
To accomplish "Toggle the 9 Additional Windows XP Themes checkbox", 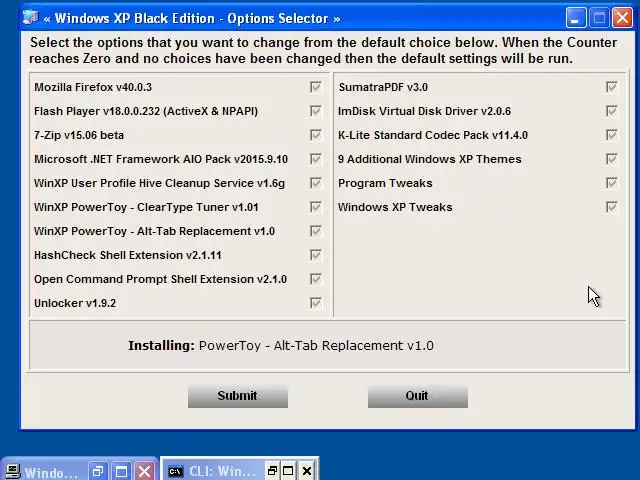I will [x=611, y=159].
